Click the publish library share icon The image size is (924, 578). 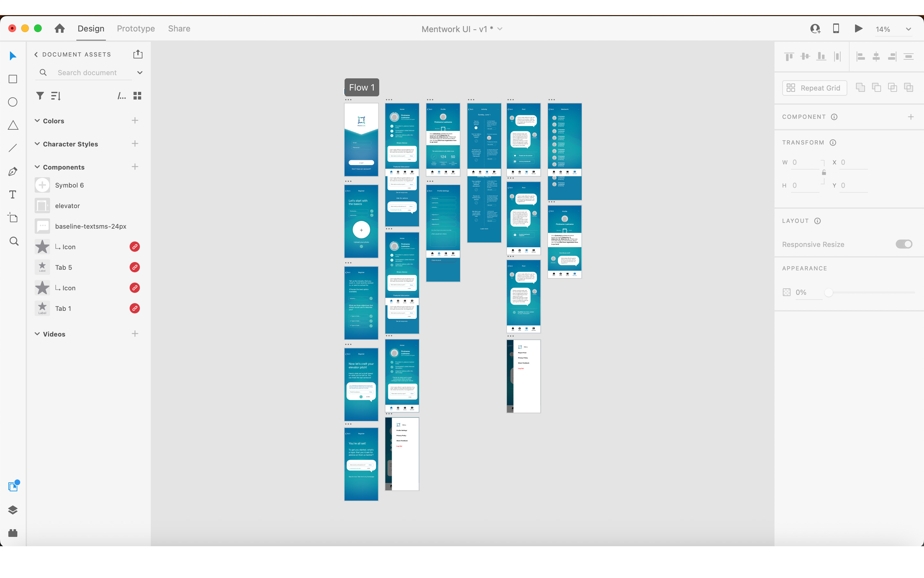(x=138, y=54)
